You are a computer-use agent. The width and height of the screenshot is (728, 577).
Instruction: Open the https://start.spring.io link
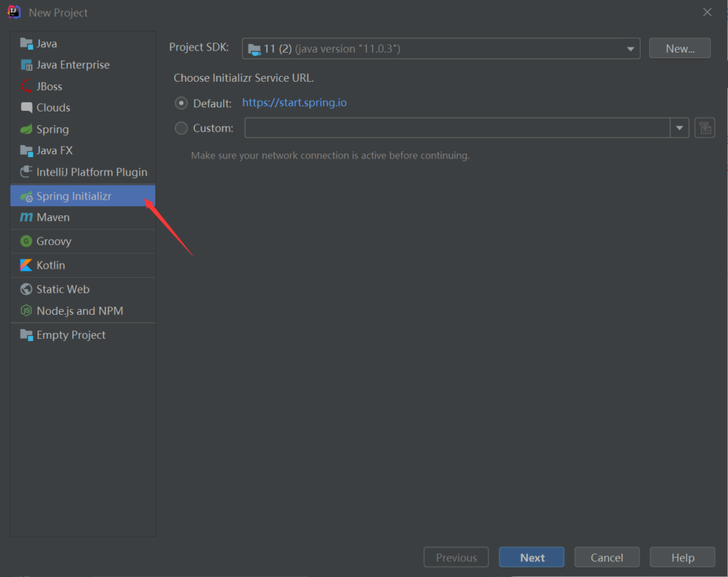click(294, 102)
